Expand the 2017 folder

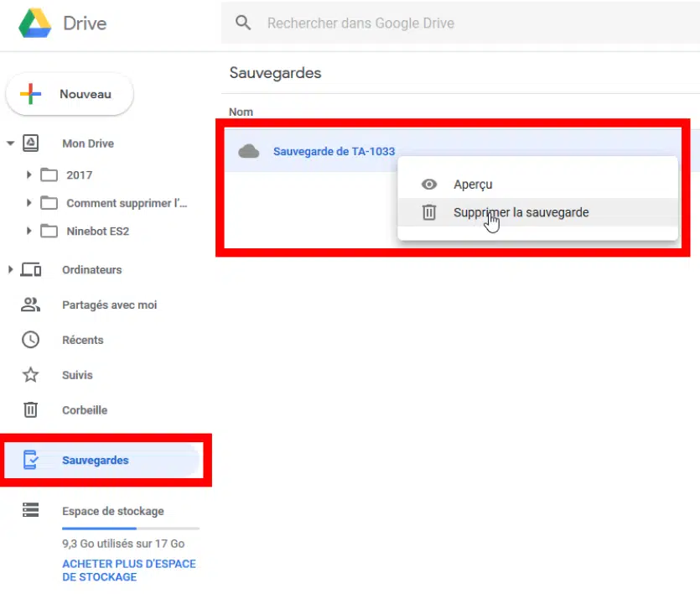coord(29,175)
